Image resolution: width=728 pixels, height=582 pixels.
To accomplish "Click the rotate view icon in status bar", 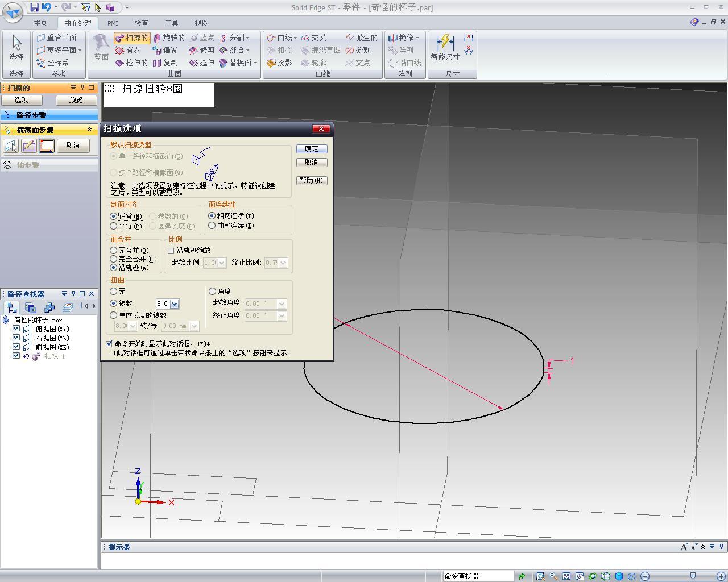I will click(x=593, y=576).
